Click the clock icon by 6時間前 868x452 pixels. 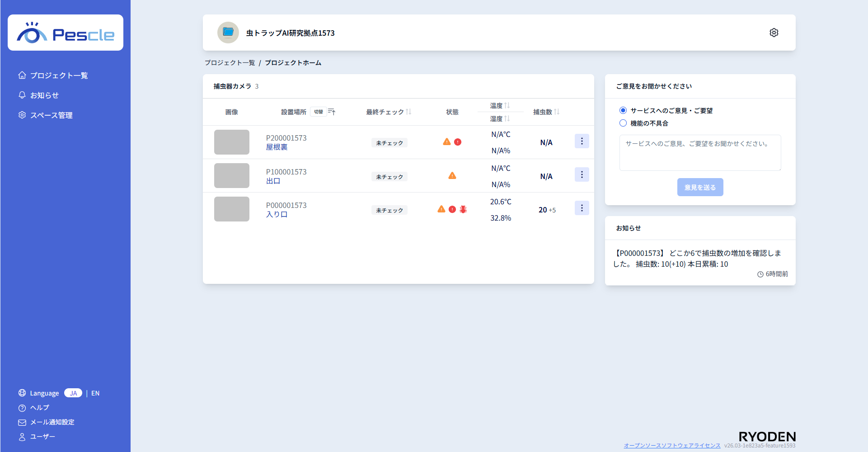(x=760, y=274)
